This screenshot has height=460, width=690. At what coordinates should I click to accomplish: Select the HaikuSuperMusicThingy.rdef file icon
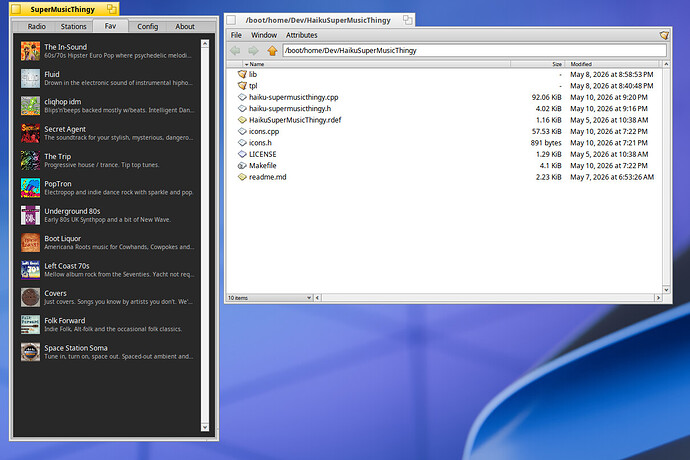[x=242, y=120]
